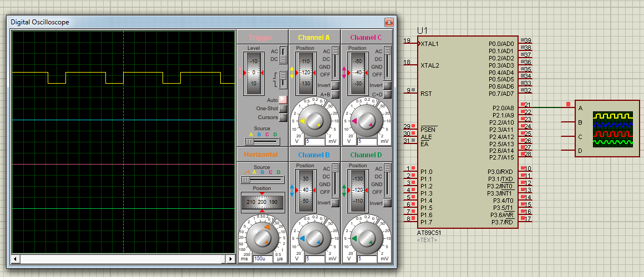This screenshot has width=644, height=277.
Task: Click Channel A volts value field
Action: [x=315, y=141]
